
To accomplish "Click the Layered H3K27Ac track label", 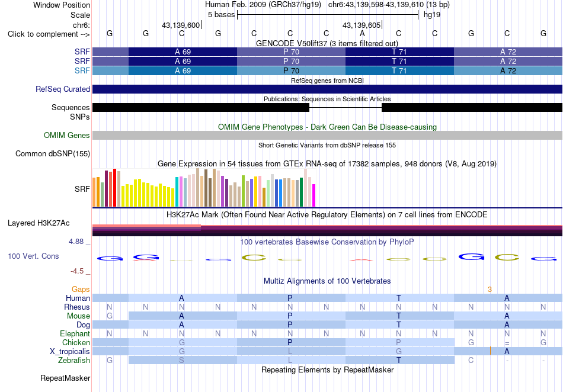I will click(x=39, y=223).
